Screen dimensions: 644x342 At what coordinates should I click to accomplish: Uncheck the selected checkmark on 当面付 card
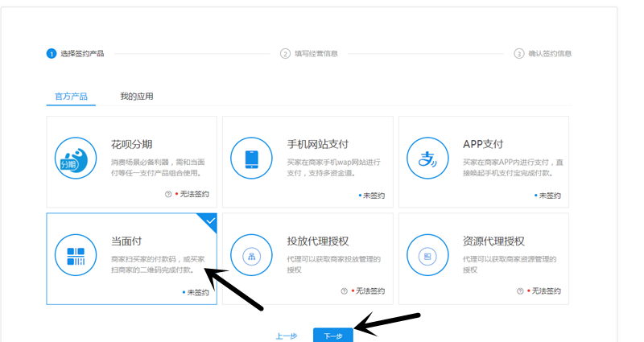tap(210, 220)
